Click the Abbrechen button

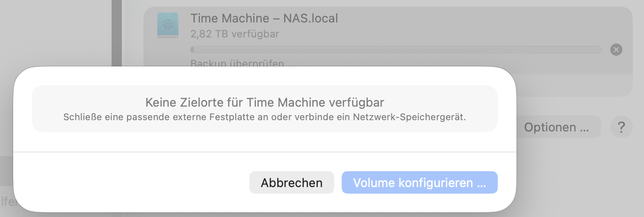click(292, 182)
